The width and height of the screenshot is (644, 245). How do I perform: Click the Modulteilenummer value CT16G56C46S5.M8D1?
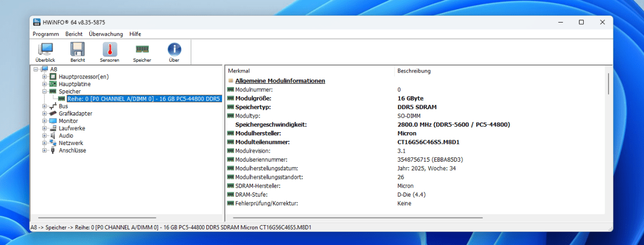[427, 142]
